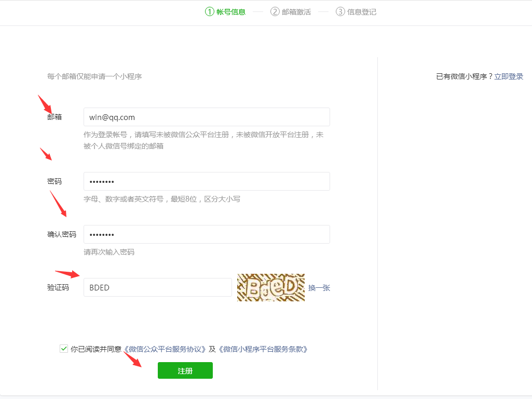Focus the 验证码 field containing BDED
The width and height of the screenshot is (532, 399).
[157, 287]
